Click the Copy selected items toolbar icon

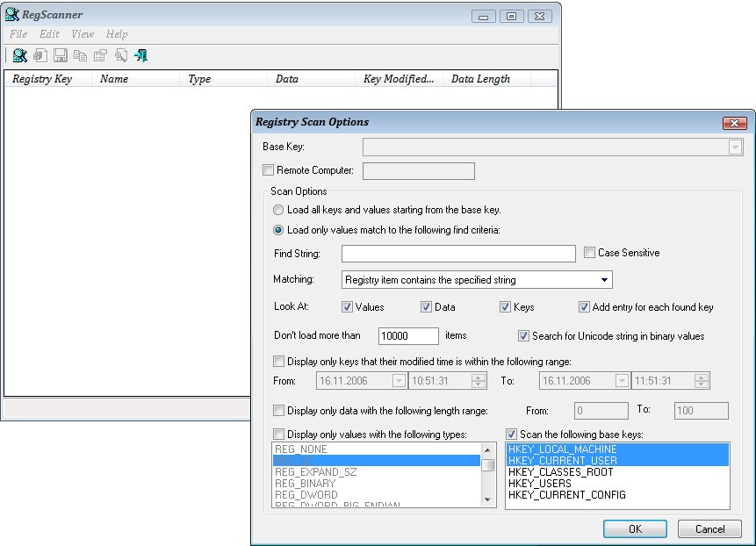click(80, 55)
